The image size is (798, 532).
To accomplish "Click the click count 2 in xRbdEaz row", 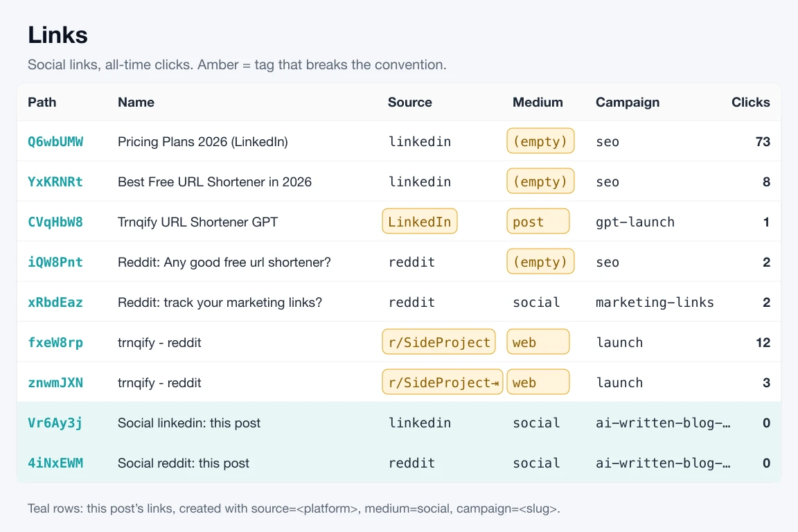I will 766,303.
